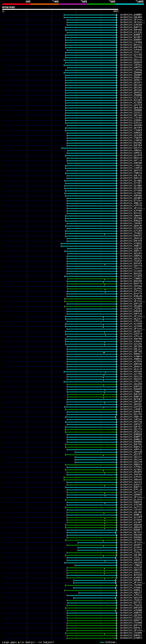Open hit UniRef100_Q0WWR0

coord(131,15)
